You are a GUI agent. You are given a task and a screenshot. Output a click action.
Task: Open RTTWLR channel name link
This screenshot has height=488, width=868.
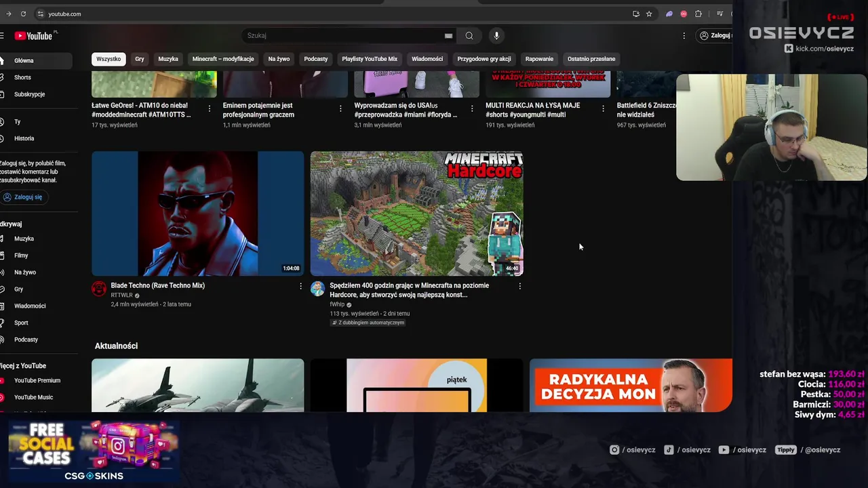click(122, 296)
